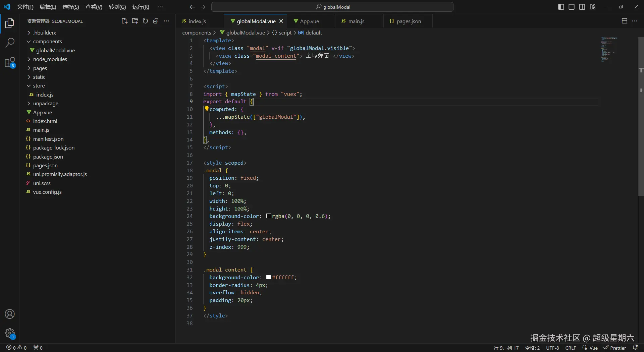Collapse the components folder
Image resolution: width=644 pixels, height=352 pixels.
[47, 42]
